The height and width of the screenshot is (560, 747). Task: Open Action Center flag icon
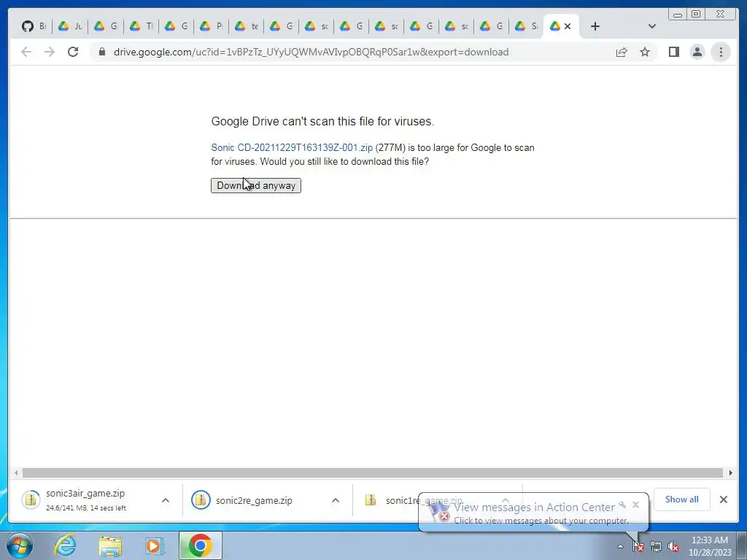click(x=638, y=546)
